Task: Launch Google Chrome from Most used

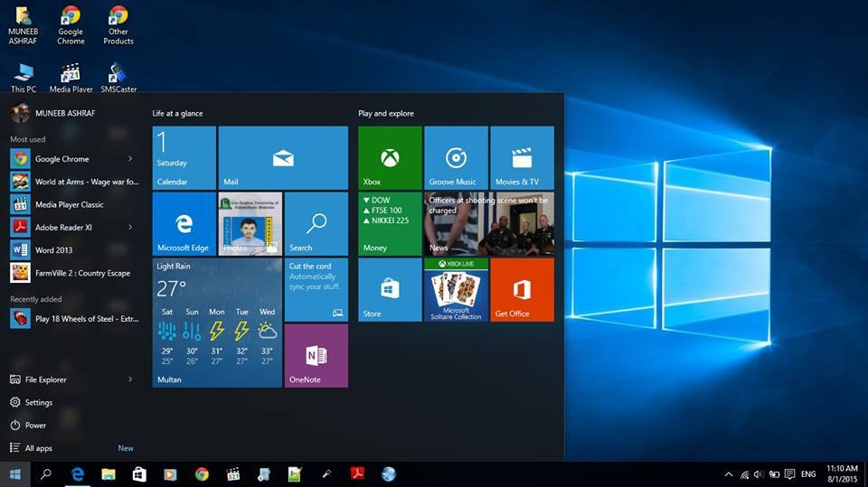Action: click(x=73, y=159)
